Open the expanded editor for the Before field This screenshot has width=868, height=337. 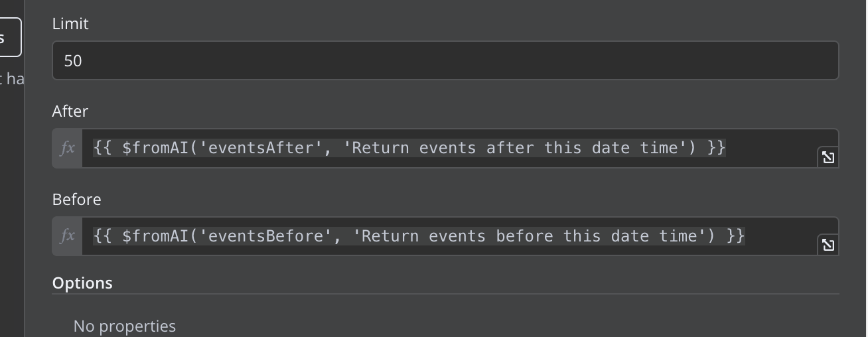828,245
